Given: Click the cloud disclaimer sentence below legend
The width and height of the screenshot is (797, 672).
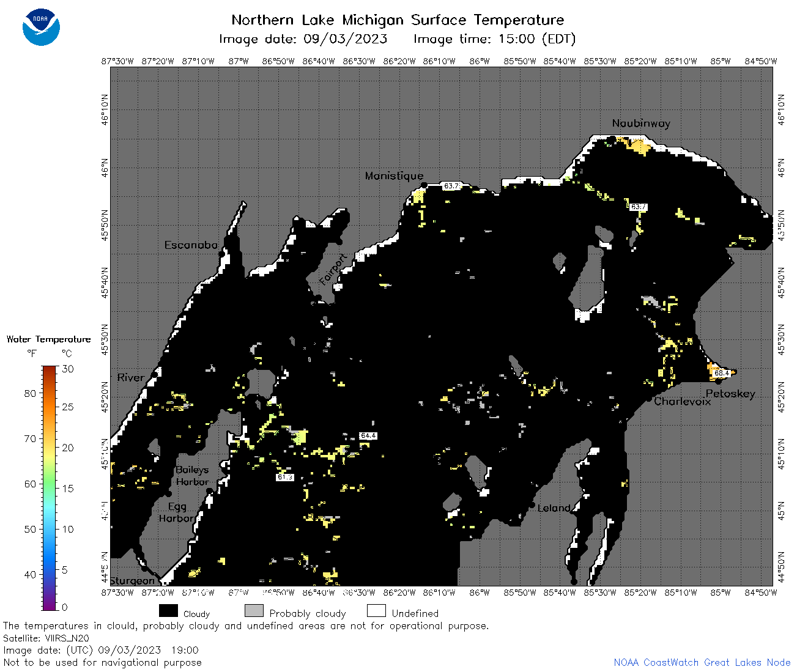Looking at the screenshot, I should tap(246, 626).
